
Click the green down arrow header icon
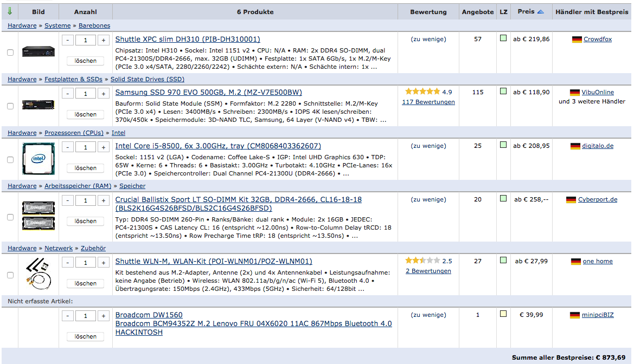tap(10, 11)
